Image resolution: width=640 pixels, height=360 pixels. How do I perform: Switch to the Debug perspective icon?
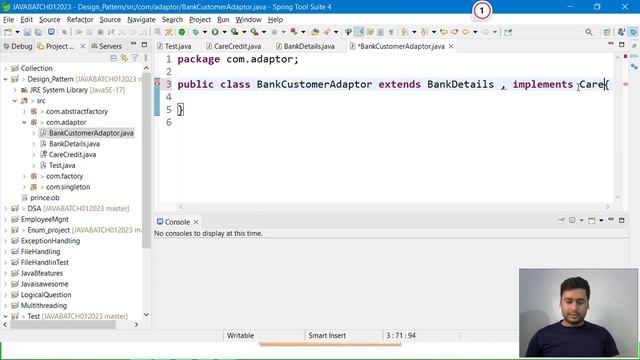click(x=633, y=32)
